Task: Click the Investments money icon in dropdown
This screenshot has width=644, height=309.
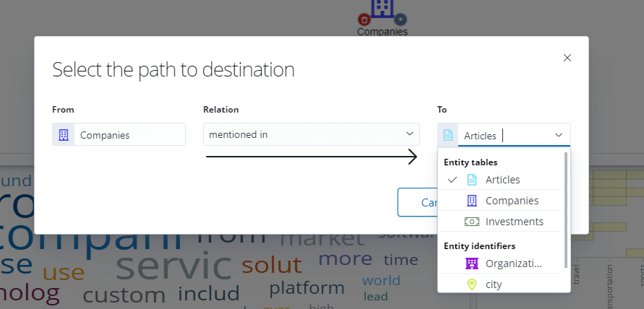Action: coord(472,222)
